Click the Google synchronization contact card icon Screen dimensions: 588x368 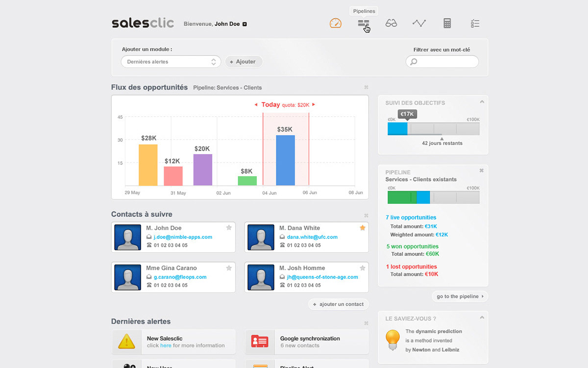pyautogui.click(x=259, y=342)
